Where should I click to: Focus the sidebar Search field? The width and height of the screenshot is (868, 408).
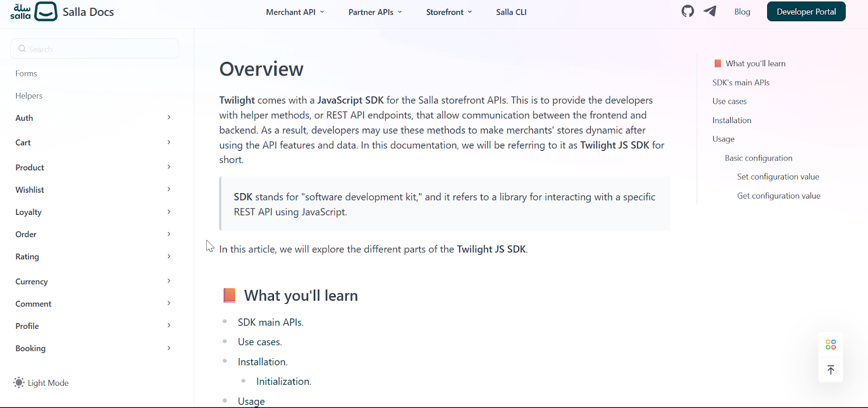click(x=95, y=49)
